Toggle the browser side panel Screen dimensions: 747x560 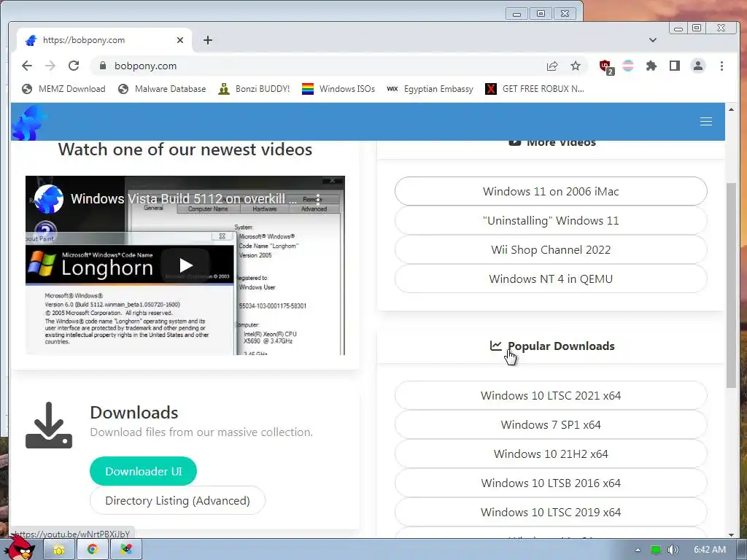[x=675, y=66]
